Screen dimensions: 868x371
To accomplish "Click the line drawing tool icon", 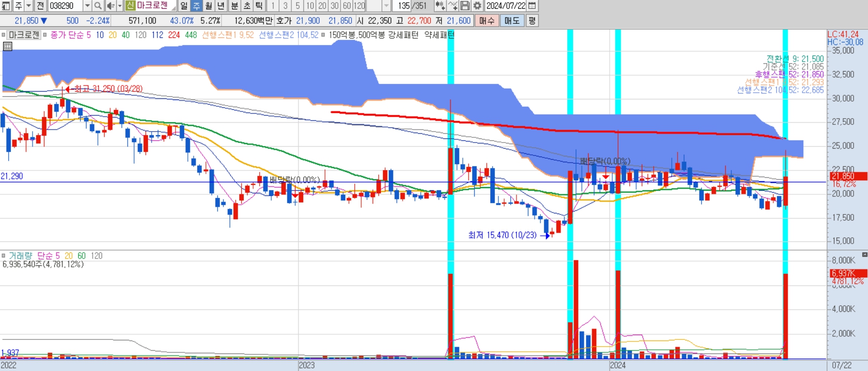I will click(x=453, y=6).
